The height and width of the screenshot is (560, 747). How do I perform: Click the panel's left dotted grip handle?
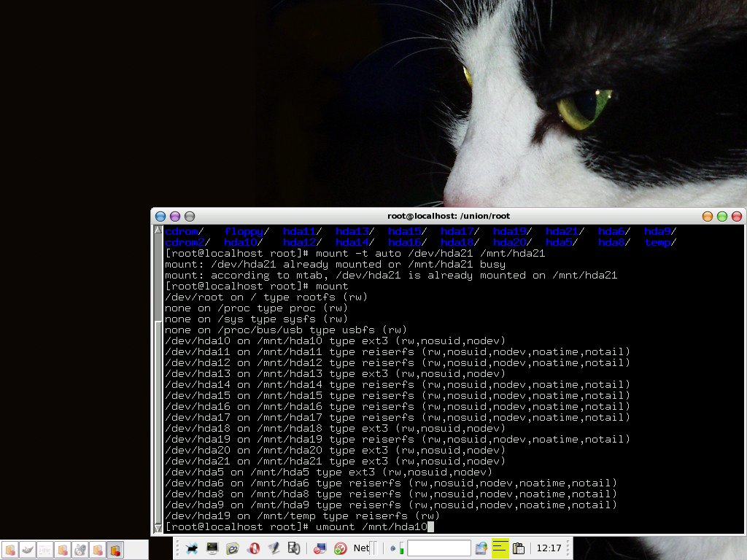coord(177,548)
